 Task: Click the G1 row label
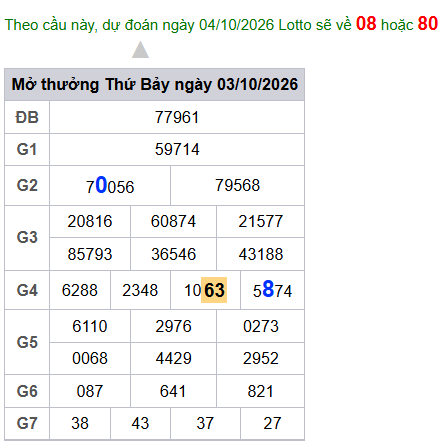coord(27,149)
